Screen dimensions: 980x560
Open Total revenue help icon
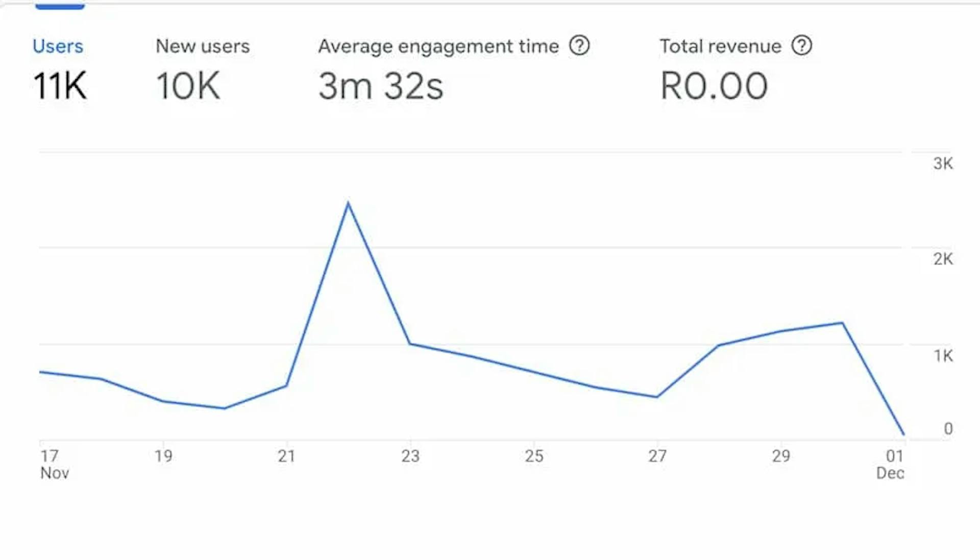click(801, 46)
